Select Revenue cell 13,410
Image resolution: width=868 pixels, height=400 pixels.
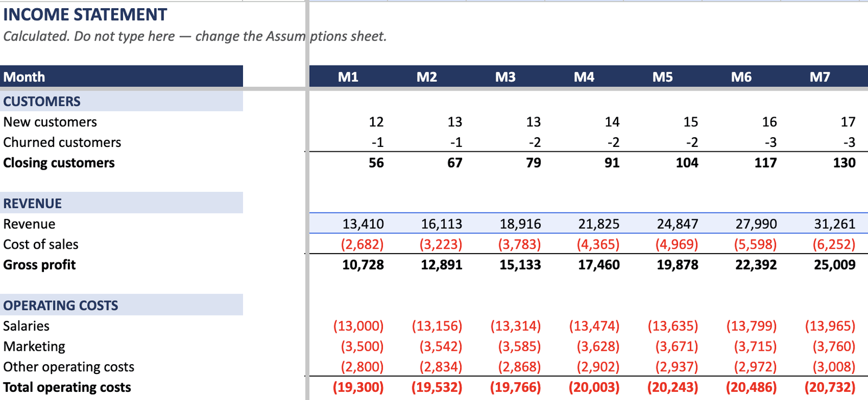point(363,224)
